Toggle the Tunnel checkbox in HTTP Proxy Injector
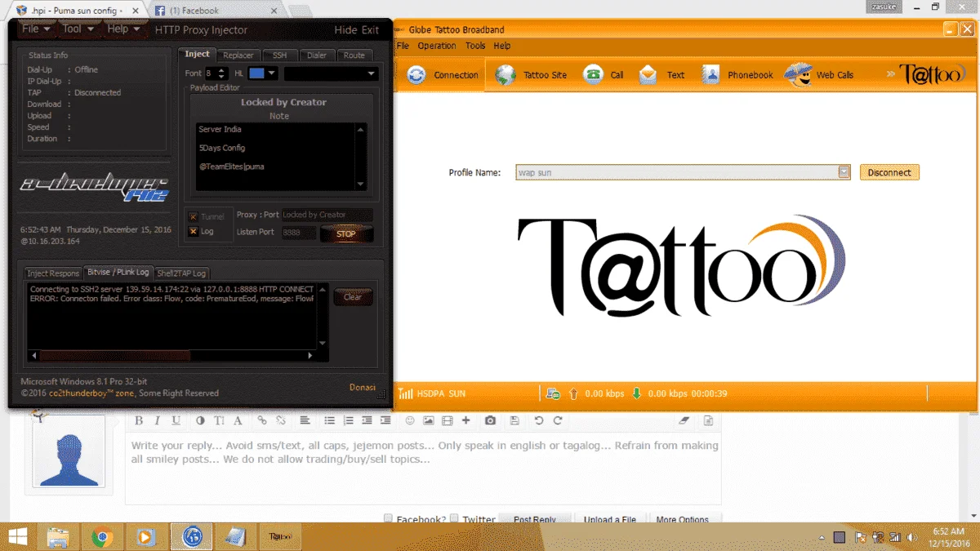This screenshot has height=551, width=980. pyautogui.click(x=193, y=217)
